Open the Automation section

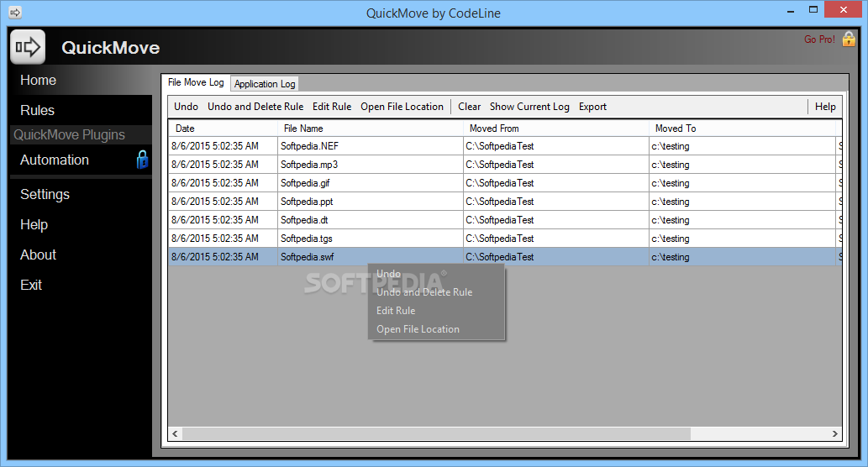tap(55, 160)
